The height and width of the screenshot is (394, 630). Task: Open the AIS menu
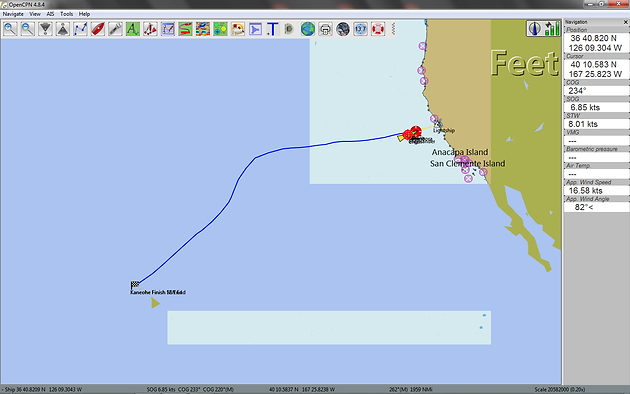pyautogui.click(x=50, y=14)
